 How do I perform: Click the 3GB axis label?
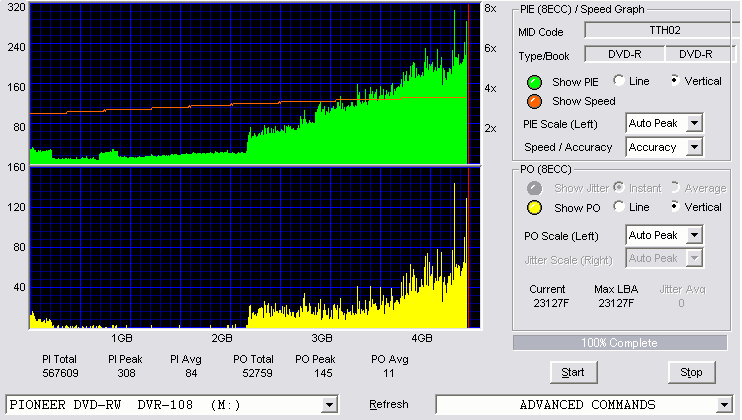(322, 338)
